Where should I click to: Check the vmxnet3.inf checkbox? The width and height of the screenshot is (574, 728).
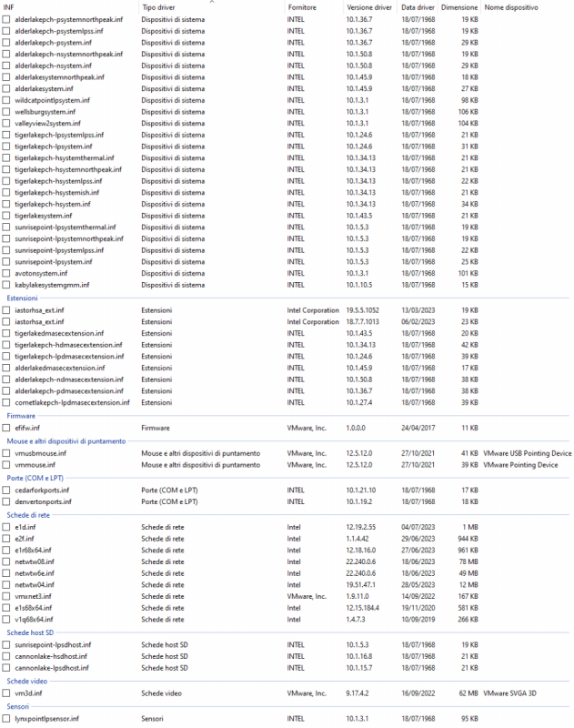tap(6, 597)
